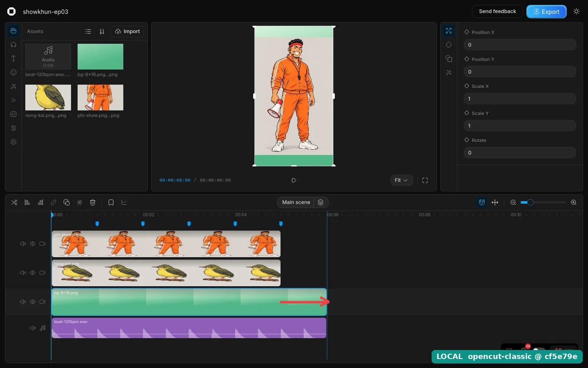Open the Settings gear in the left sidebar

tap(13, 142)
